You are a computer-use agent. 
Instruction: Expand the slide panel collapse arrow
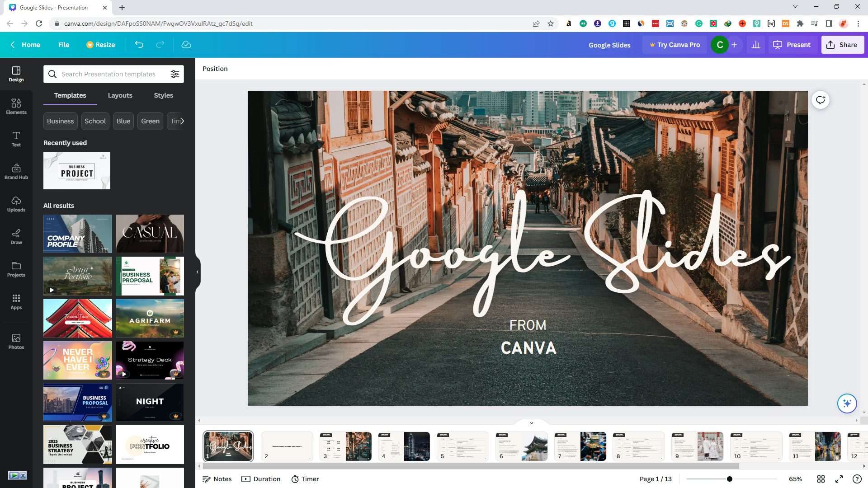click(531, 422)
